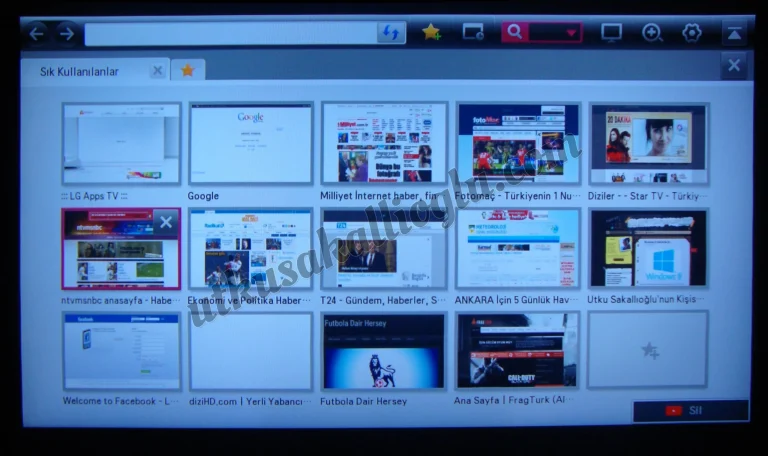Click the Google caption text
The height and width of the screenshot is (456, 768).
203,196
